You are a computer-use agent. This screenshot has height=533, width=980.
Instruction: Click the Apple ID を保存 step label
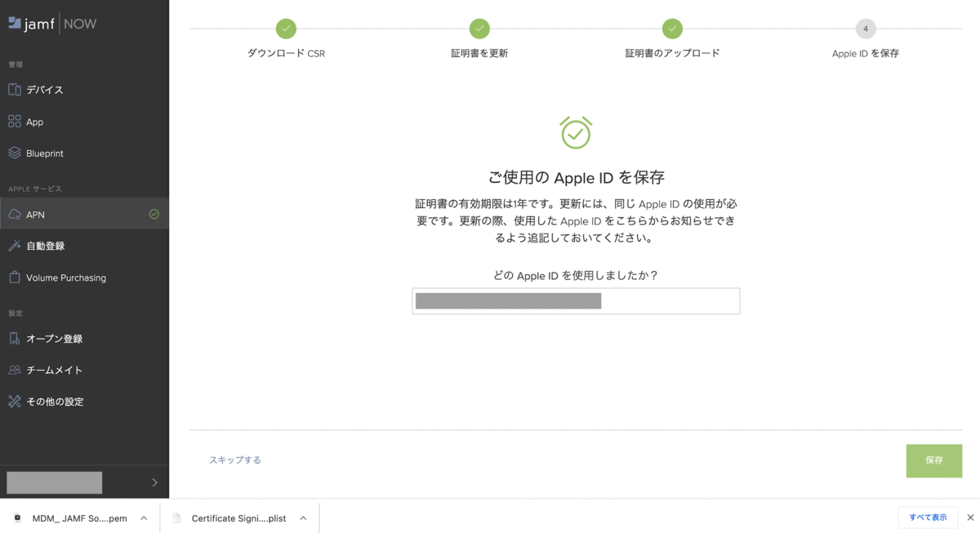[x=866, y=53]
